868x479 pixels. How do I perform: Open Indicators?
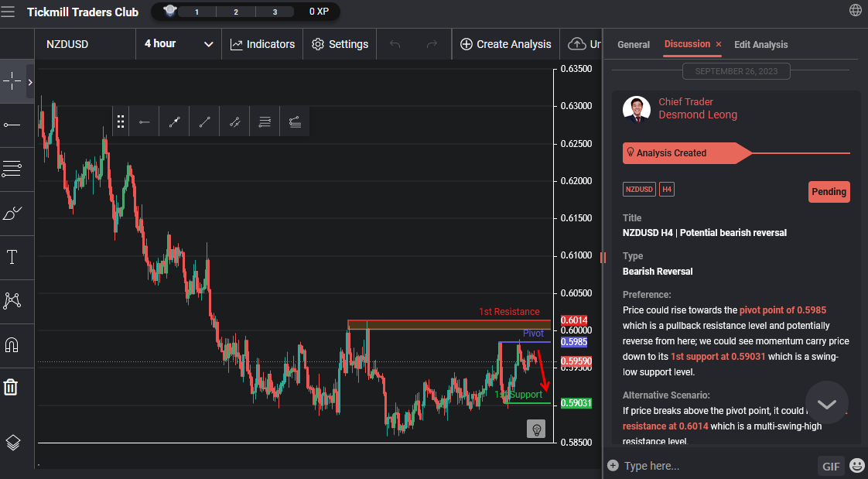262,44
